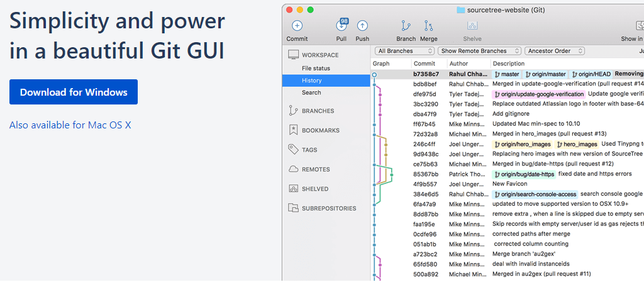Click the Graph column header
This screenshot has width=644, height=287.
click(381, 64)
